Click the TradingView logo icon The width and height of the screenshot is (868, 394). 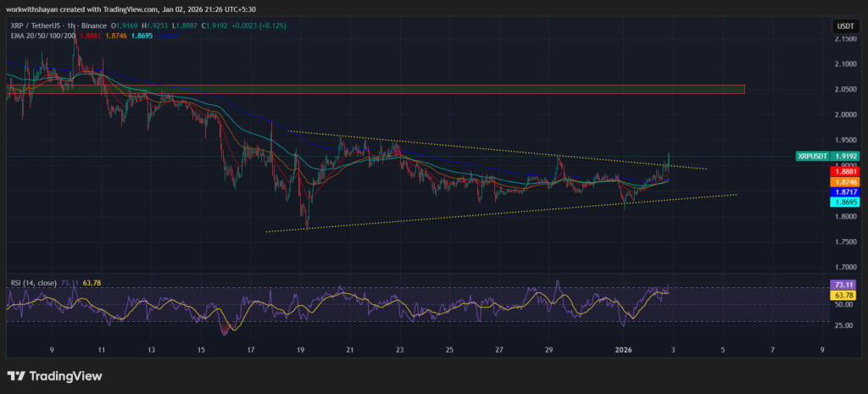(17, 375)
